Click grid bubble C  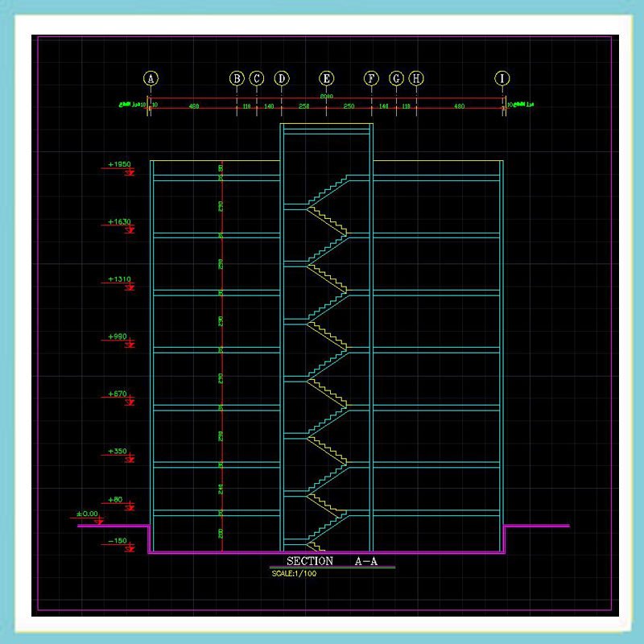click(x=257, y=78)
